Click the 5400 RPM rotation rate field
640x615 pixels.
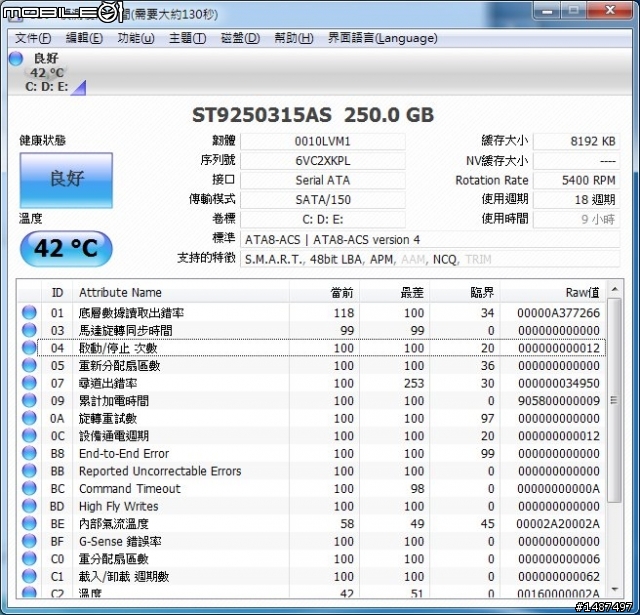pos(576,180)
